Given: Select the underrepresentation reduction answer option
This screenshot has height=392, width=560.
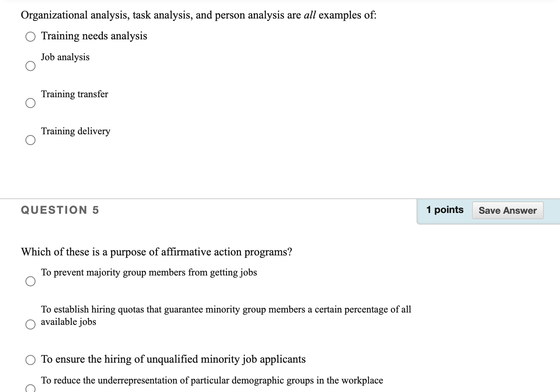Looking at the screenshot, I should coord(30,389).
